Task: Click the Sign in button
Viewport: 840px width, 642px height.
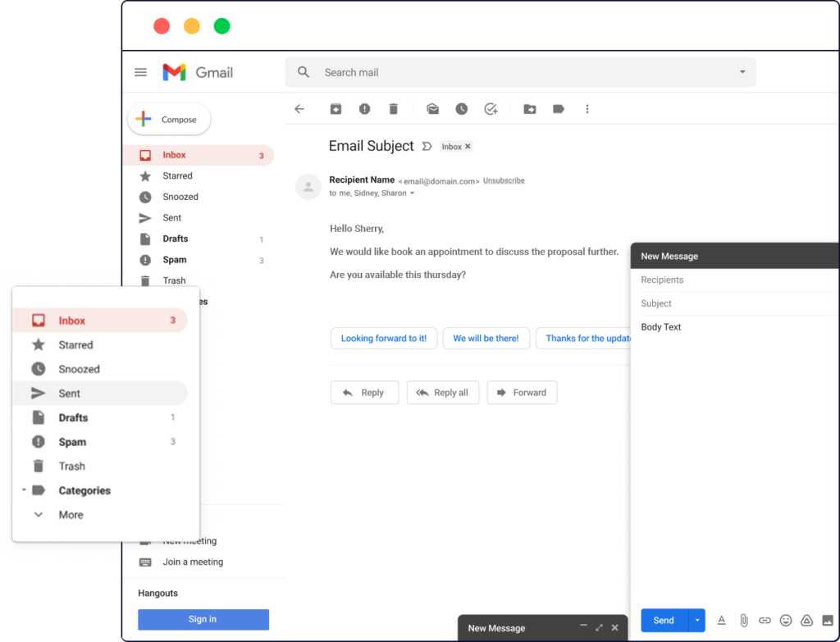Action: coord(203,620)
